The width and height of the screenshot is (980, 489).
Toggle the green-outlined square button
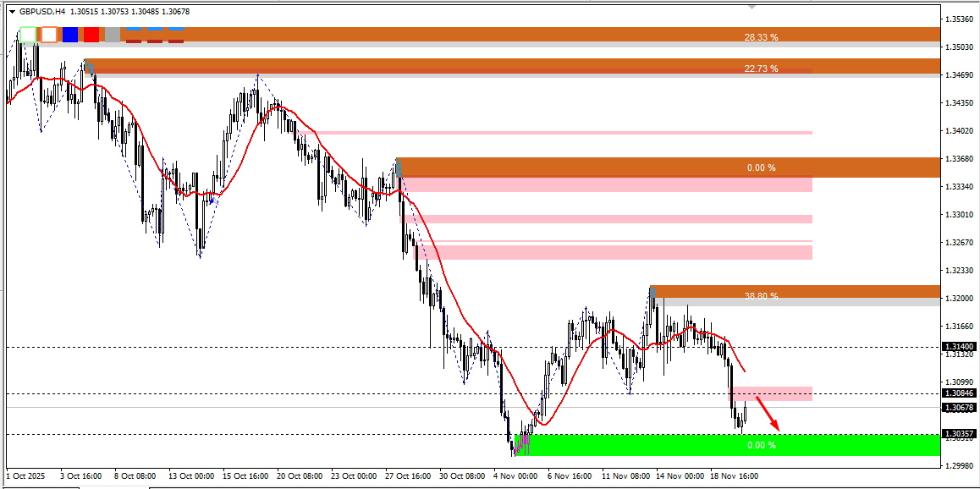click(x=28, y=35)
